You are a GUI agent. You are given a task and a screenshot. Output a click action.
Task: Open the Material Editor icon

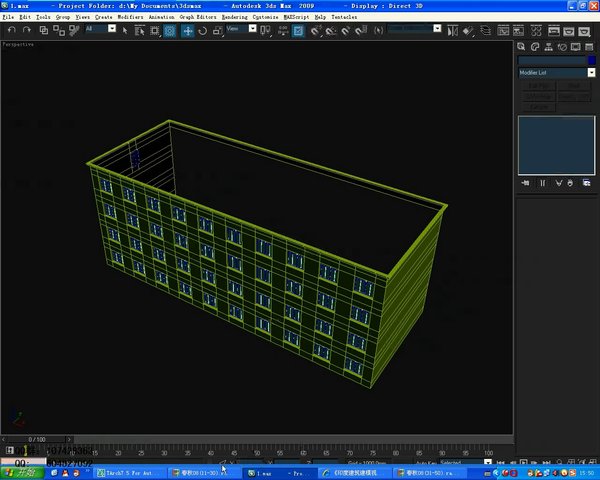click(536, 31)
